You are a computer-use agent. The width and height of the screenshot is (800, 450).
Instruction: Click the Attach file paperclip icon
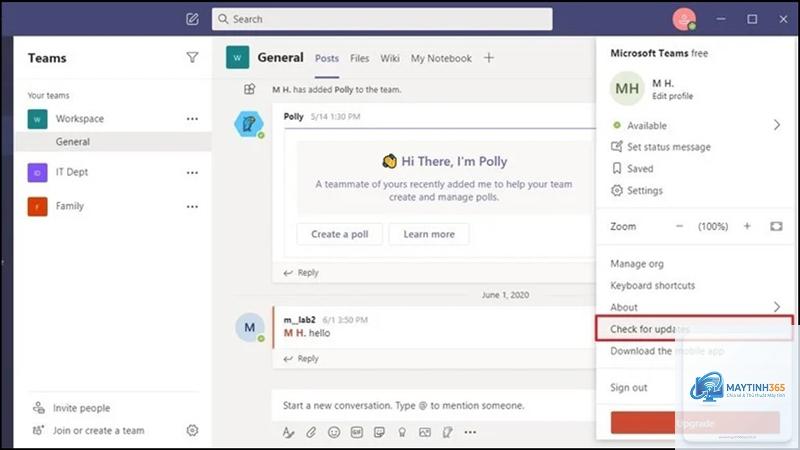pos(311,433)
